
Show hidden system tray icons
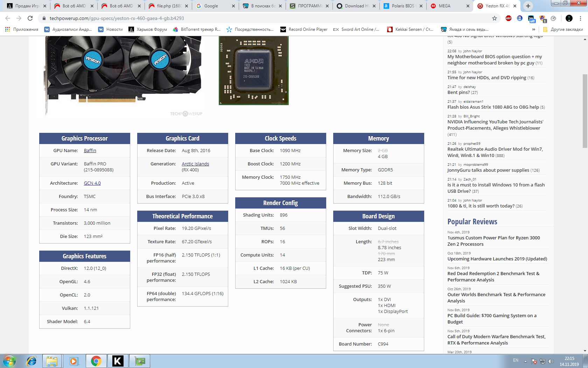(x=525, y=361)
